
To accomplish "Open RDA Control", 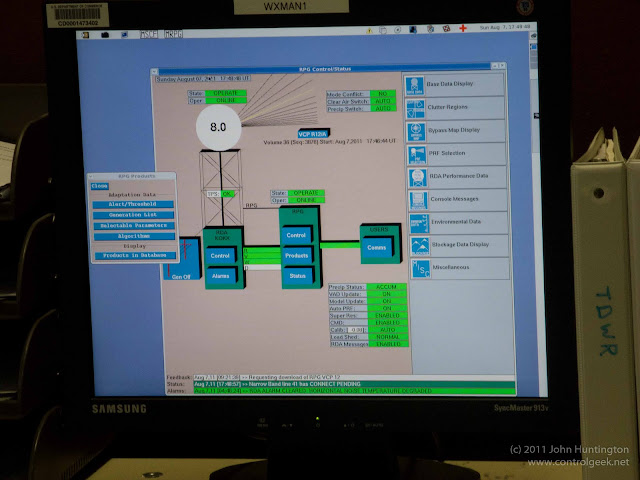I will point(220,256).
